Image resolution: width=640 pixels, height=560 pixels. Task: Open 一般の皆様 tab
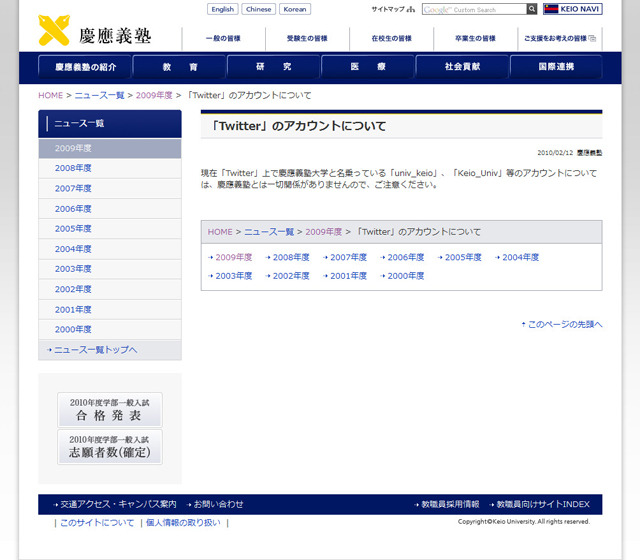(223, 38)
